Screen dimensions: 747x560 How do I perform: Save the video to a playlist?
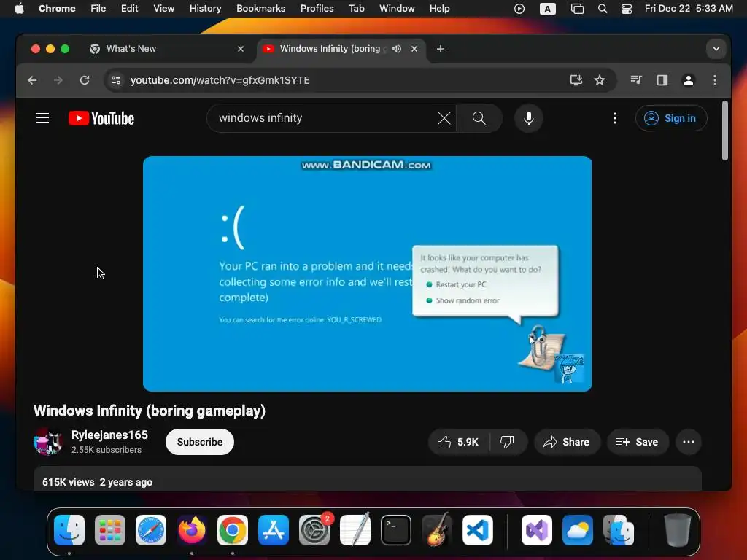click(x=637, y=442)
